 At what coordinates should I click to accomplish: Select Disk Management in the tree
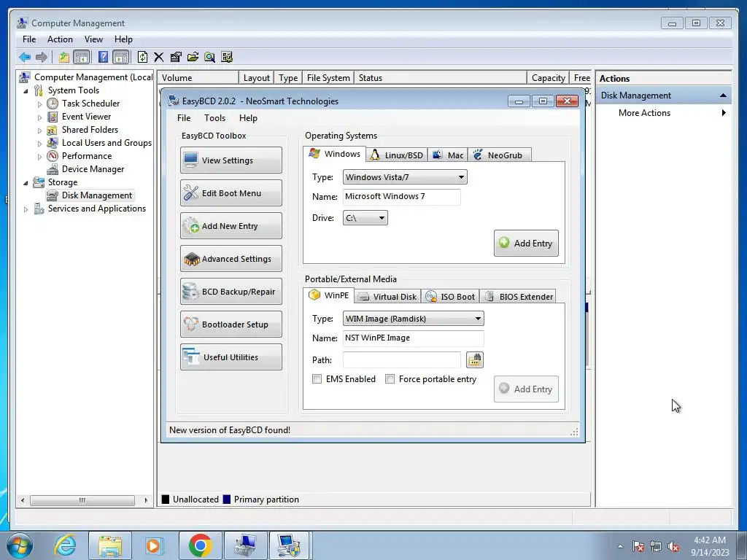coord(97,195)
